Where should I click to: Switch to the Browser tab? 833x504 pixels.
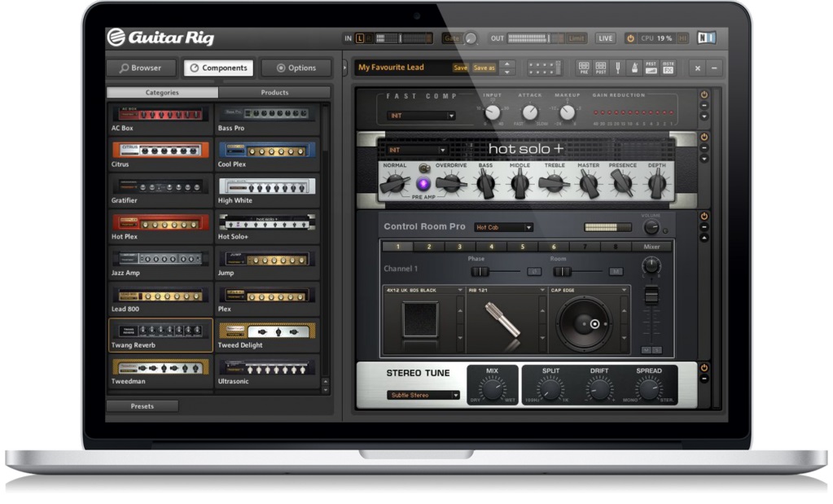coord(141,68)
